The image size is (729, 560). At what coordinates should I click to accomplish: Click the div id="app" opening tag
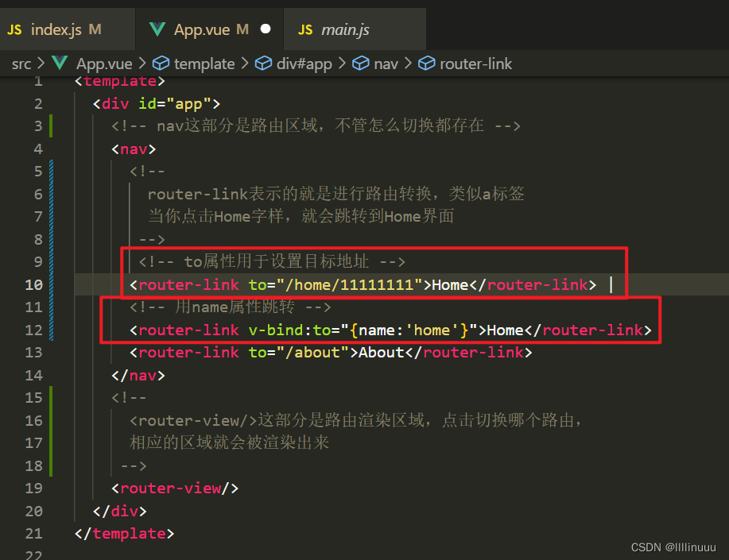156,103
